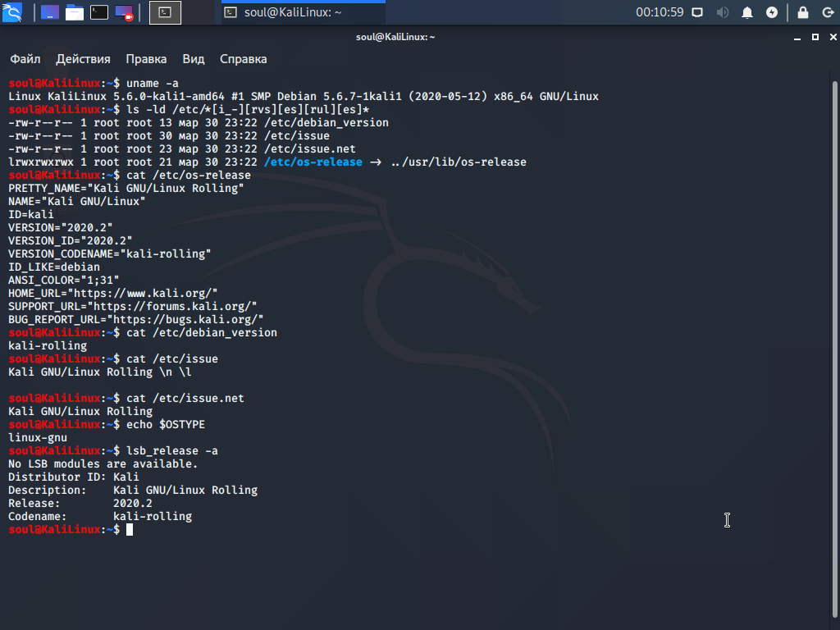
Task: Click the VERSION_ID="2020.2" line
Action: 71,240
